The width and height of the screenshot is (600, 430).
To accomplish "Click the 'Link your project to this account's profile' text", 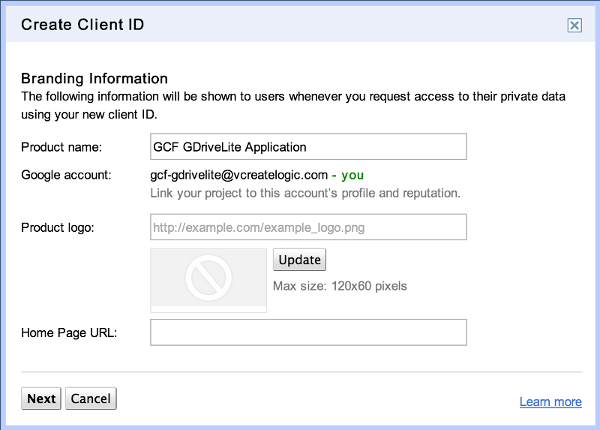I will (x=305, y=193).
